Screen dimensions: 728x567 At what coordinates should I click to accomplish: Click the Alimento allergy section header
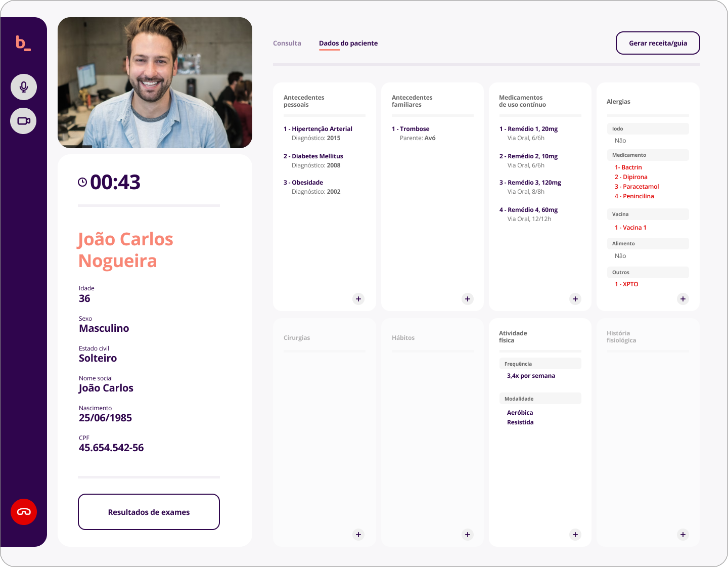point(648,244)
